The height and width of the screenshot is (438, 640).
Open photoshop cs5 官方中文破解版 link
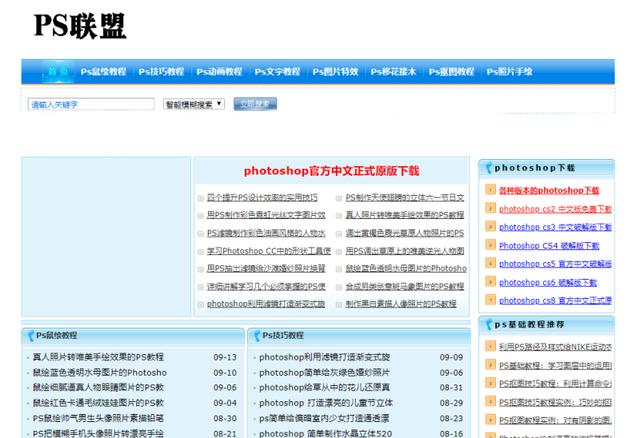coord(555,264)
